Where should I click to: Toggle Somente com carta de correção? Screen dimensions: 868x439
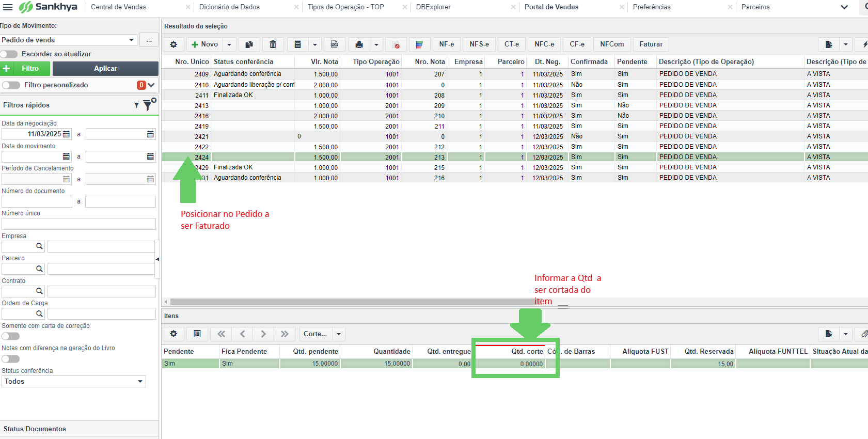(x=11, y=336)
